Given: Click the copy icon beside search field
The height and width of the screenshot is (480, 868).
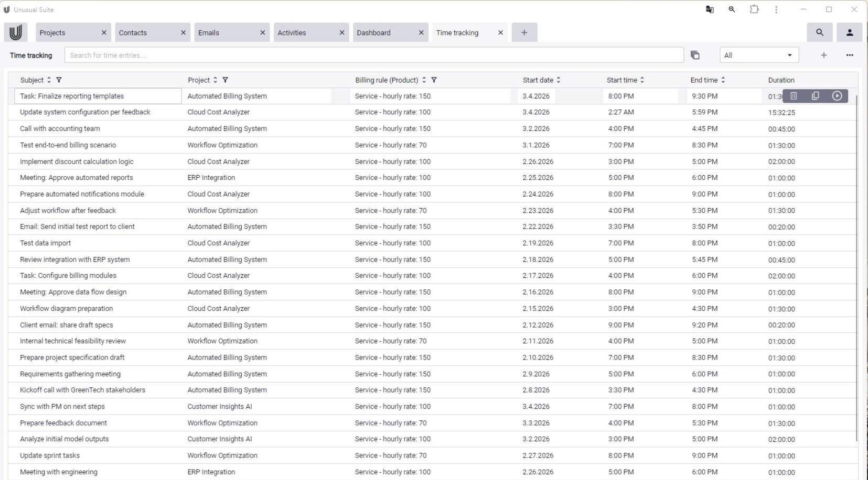Looking at the screenshot, I should pyautogui.click(x=695, y=55).
